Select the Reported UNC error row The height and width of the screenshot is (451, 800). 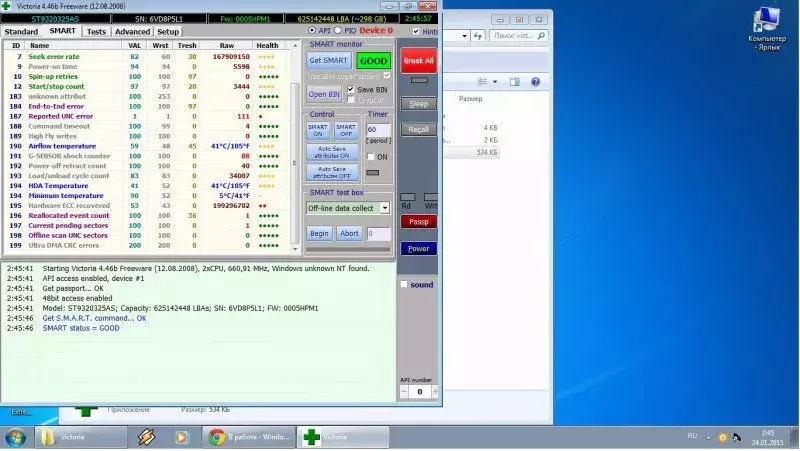tap(145, 116)
